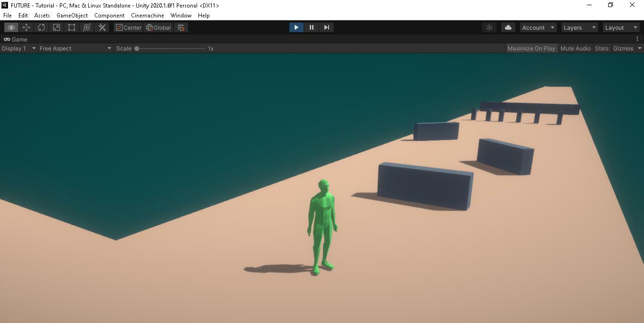Toggle the Stats overlay
The height and width of the screenshot is (323, 644).
pos(602,48)
